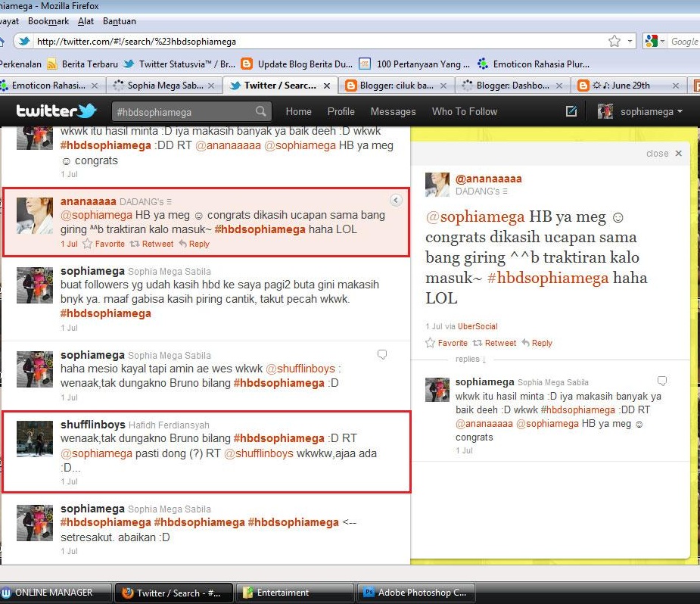The height and width of the screenshot is (604, 700).
Task: Open the Profile page link
Action: click(x=341, y=111)
